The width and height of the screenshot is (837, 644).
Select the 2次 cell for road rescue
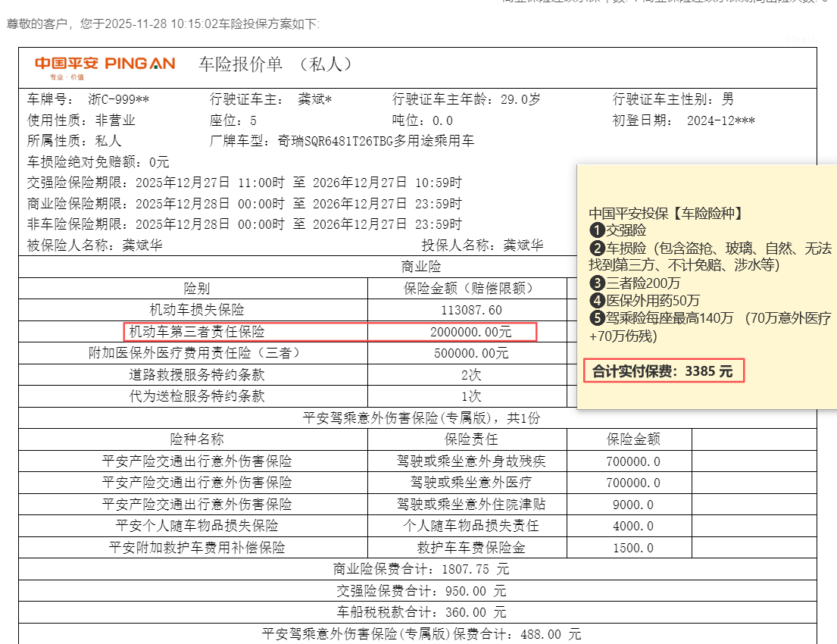pos(471,375)
